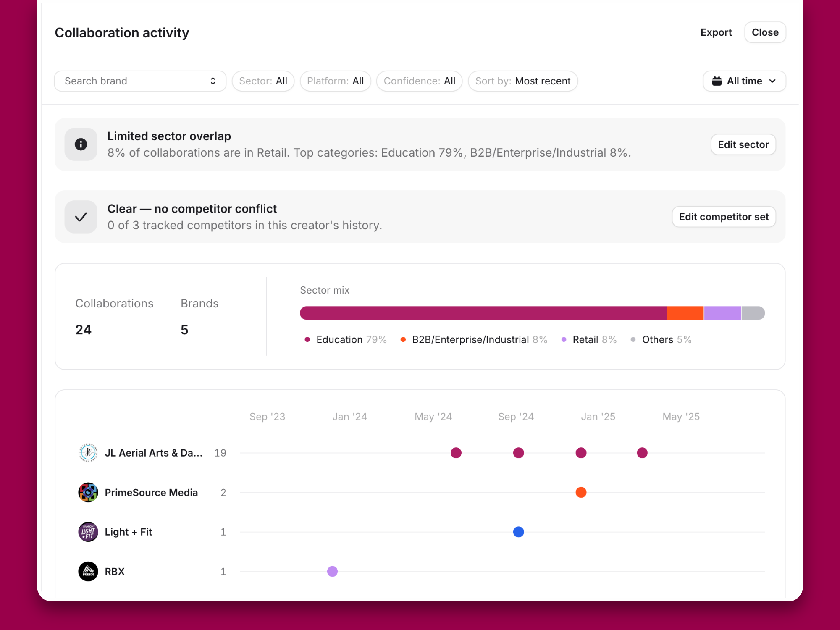The height and width of the screenshot is (630, 840).
Task: Click the checkmark icon in no competitor conflict banner
Action: (81, 217)
